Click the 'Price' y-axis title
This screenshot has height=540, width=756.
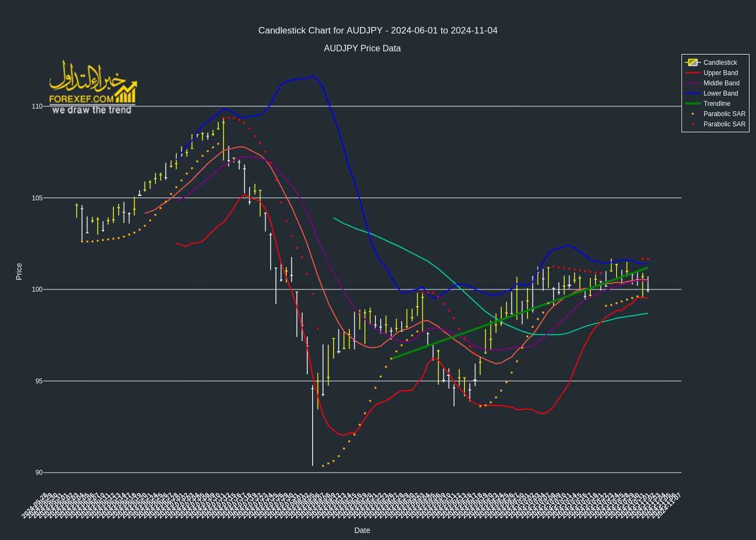point(19,271)
